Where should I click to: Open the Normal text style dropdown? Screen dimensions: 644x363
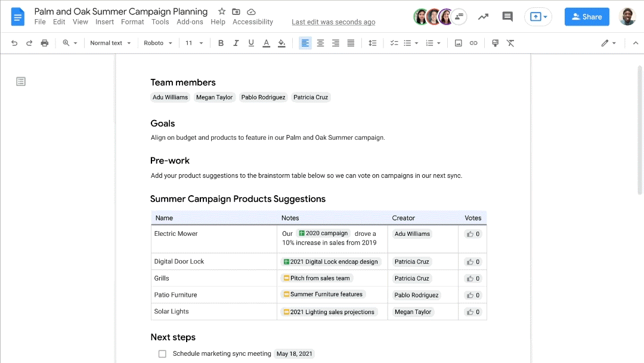[x=110, y=43]
